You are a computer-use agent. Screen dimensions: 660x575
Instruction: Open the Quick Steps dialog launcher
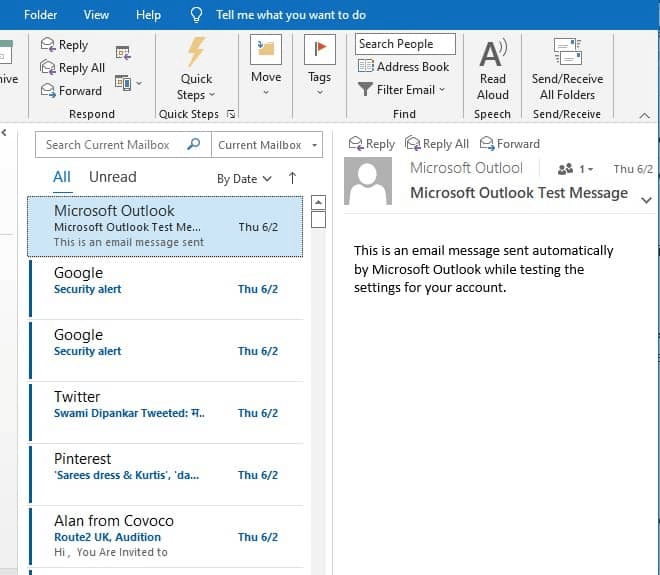pos(231,114)
